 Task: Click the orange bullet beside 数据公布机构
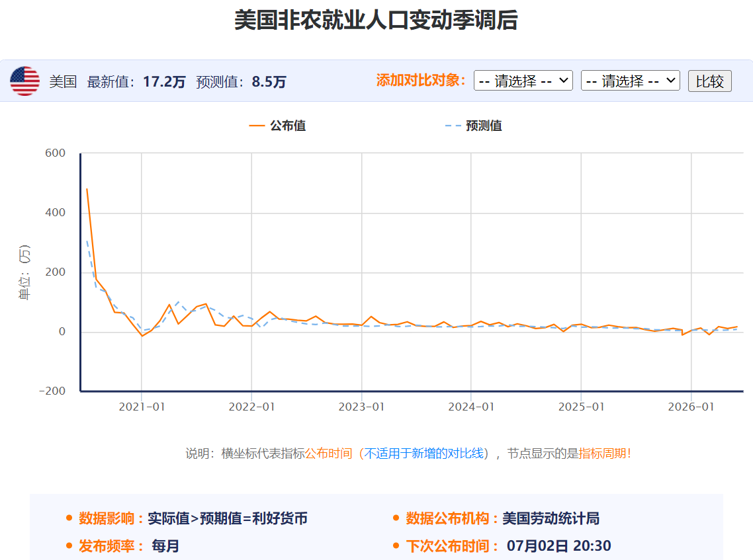coord(396,518)
